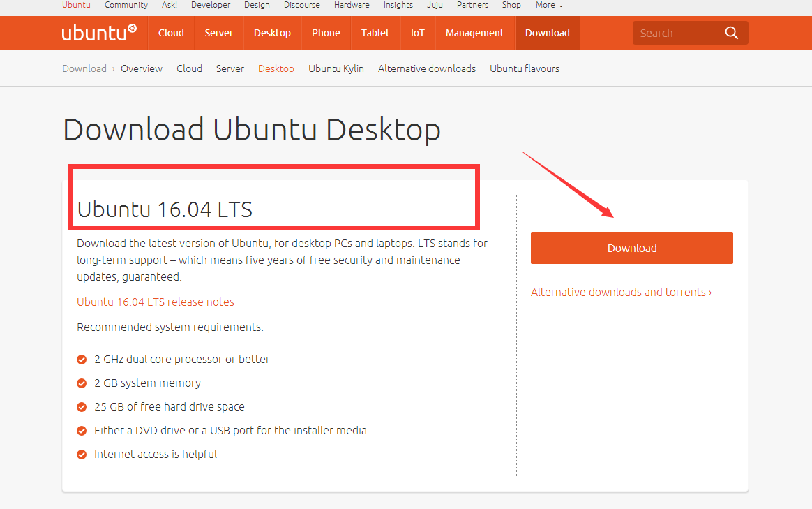Click check icon beside 2 GHz processor

coord(82,360)
